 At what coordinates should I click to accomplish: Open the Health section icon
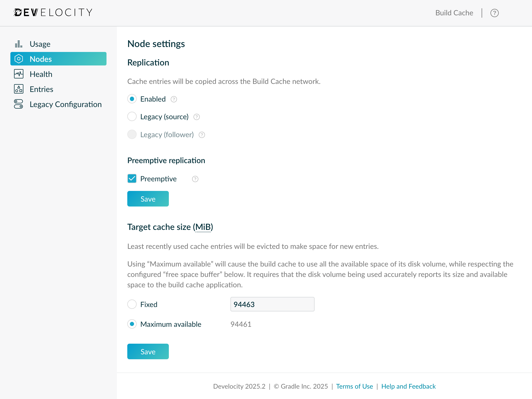tap(18, 74)
